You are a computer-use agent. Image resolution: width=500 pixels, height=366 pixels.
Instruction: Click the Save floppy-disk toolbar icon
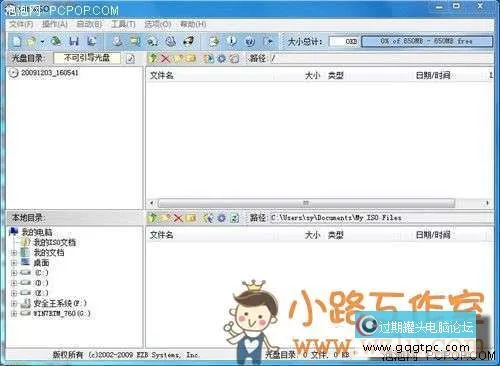74,41
